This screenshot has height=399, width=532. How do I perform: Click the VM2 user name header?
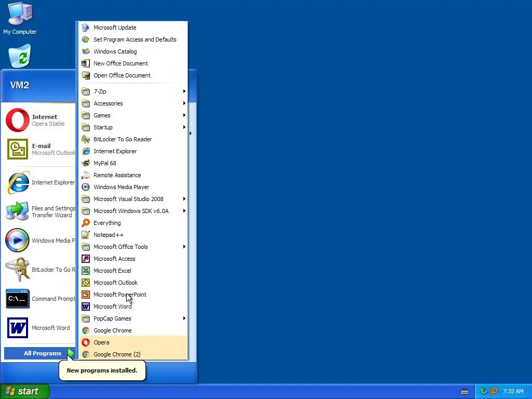(x=19, y=85)
